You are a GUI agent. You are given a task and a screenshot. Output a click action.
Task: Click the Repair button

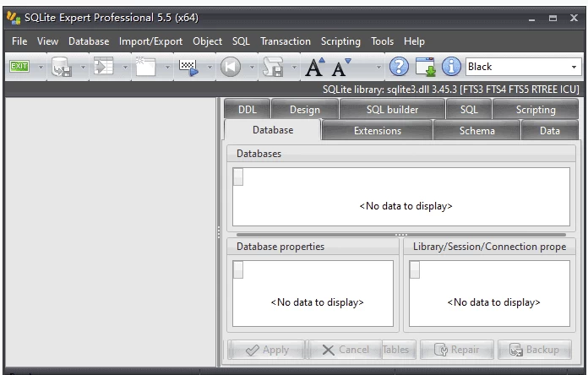[456, 350]
